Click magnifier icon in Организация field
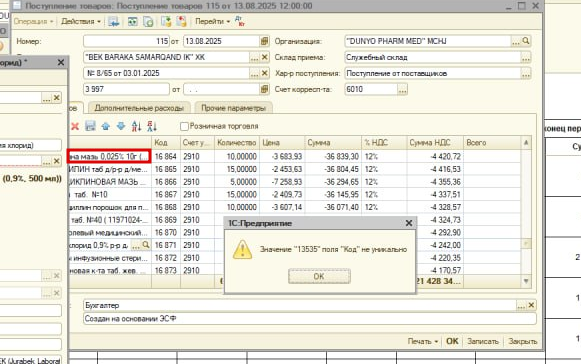 (x=526, y=41)
